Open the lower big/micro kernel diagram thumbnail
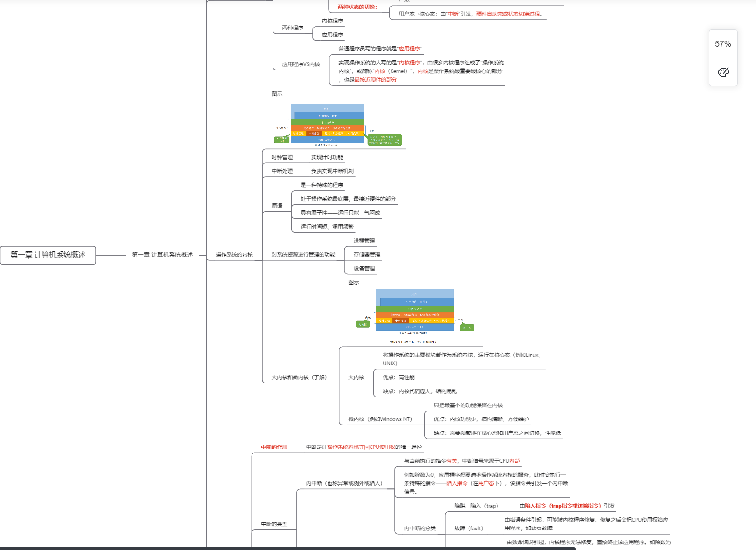Image resolution: width=756 pixels, height=550 pixels. tap(415, 316)
